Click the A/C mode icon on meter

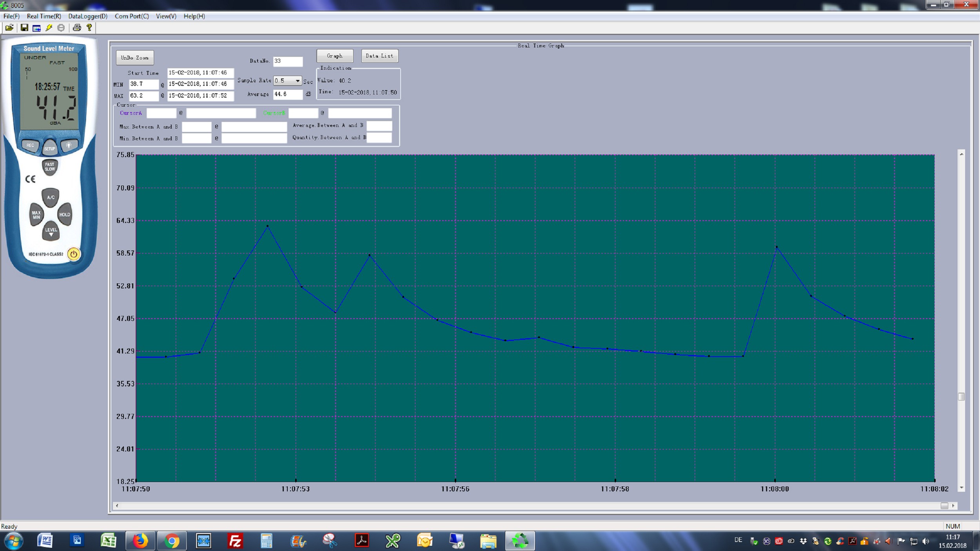[51, 196]
